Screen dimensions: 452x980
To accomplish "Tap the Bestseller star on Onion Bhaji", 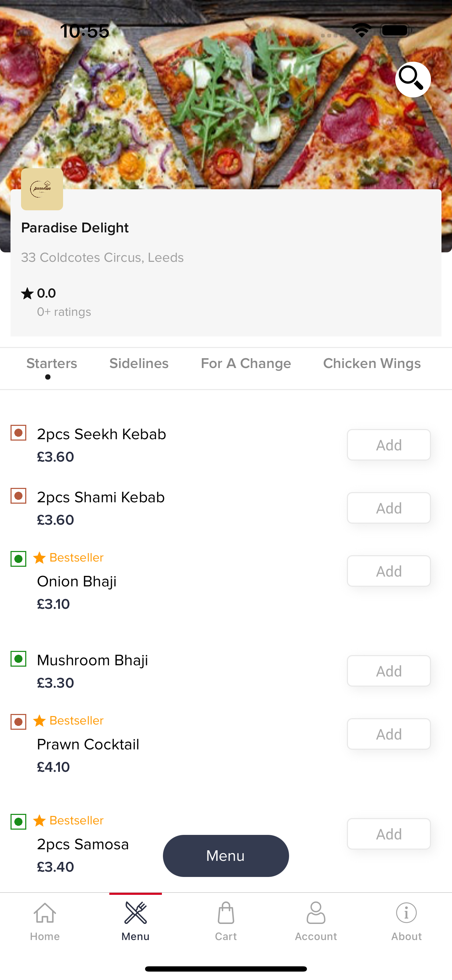I will pyautogui.click(x=40, y=558).
